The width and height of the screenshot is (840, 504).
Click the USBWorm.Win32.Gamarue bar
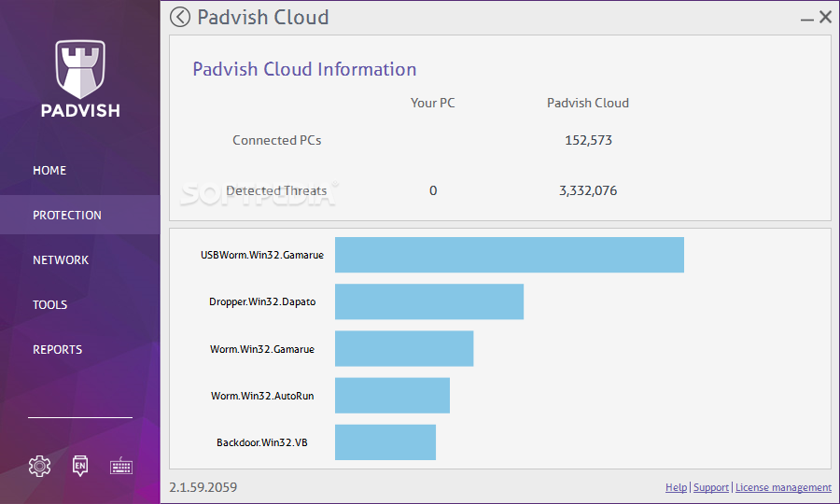click(510, 255)
